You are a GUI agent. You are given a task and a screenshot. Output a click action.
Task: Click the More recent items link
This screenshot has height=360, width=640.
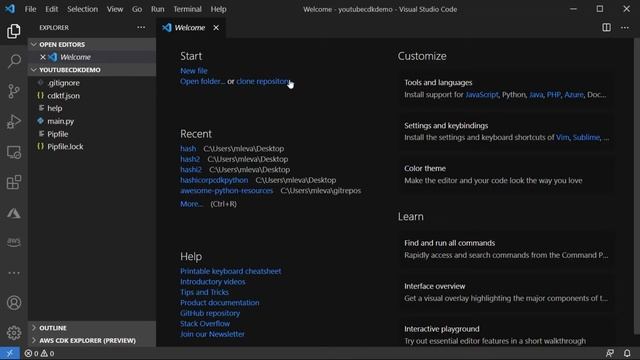click(x=191, y=204)
